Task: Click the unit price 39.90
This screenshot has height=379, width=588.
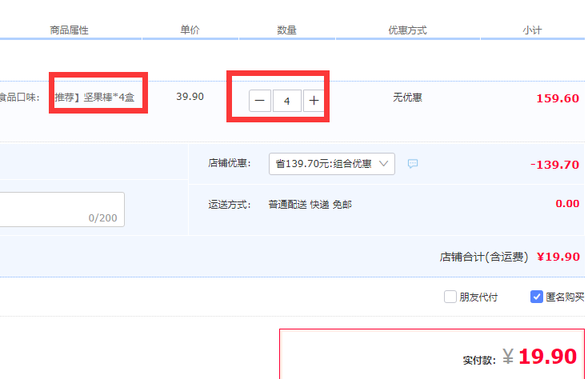Action: tap(190, 97)
